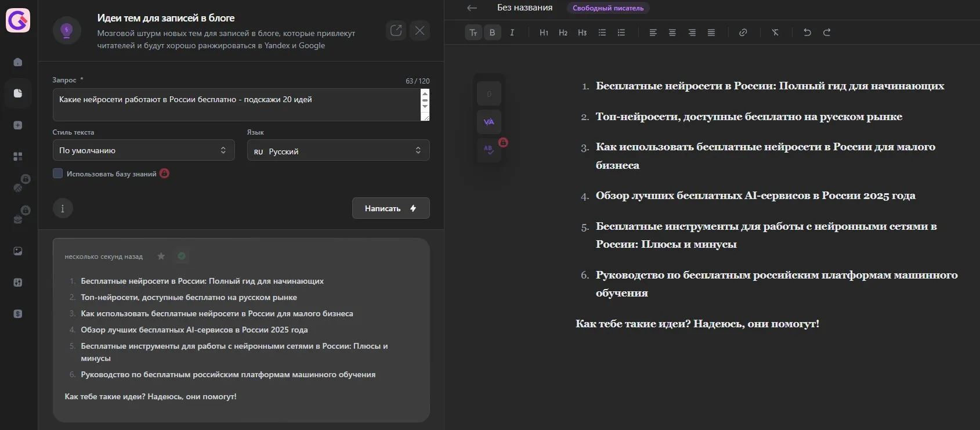The height and width of the screenshot is (430, 980).
Task: Open the 'Стиль текста' dropdown
Action: click(143, 150)
